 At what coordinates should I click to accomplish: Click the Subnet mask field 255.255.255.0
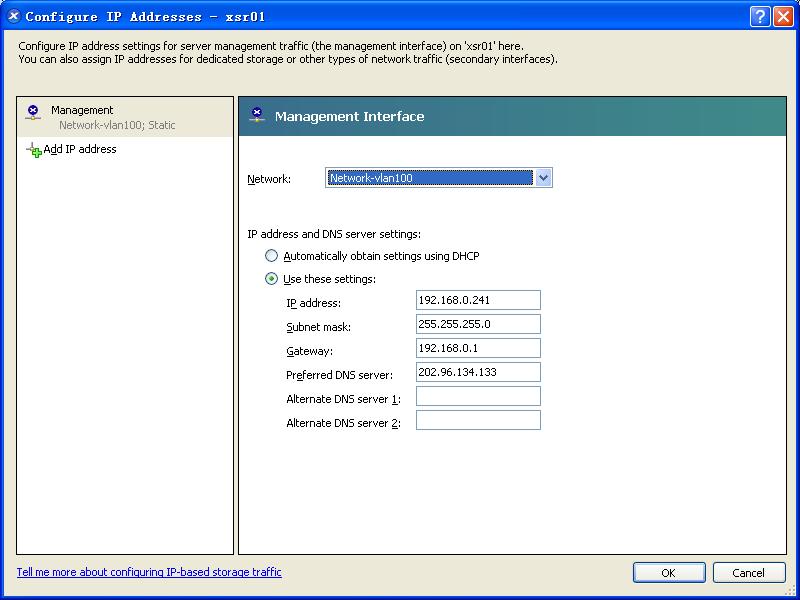tap(478, 324)
